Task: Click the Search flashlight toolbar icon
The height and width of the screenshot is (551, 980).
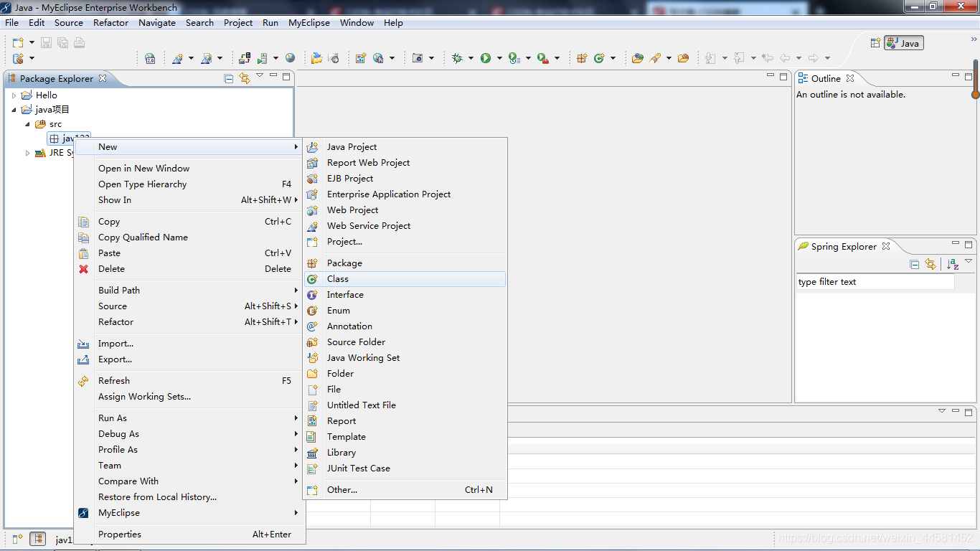Action: pyautogui.click(x=655, y=58)
